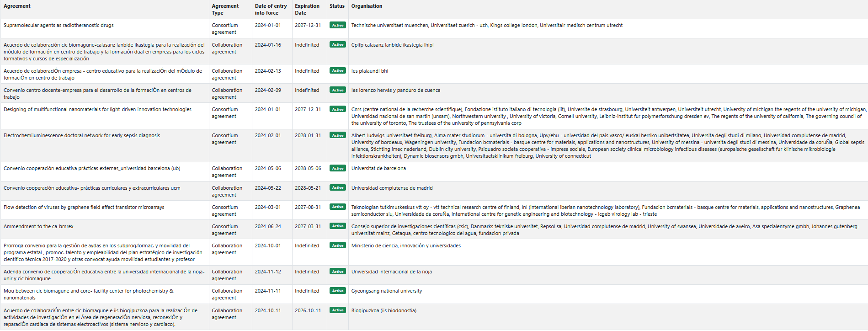Click the 'Organisation' column header
868x331 pixels.
367,6
